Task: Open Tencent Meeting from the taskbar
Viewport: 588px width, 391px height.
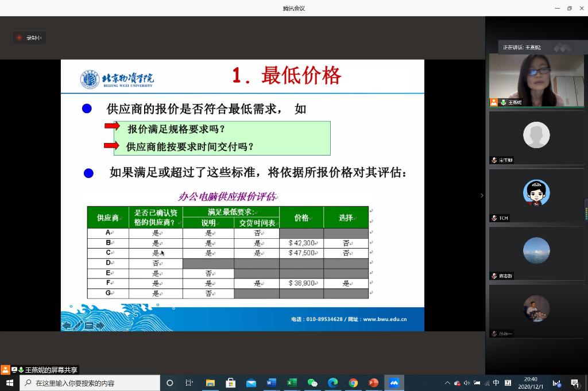Action: 394,383
